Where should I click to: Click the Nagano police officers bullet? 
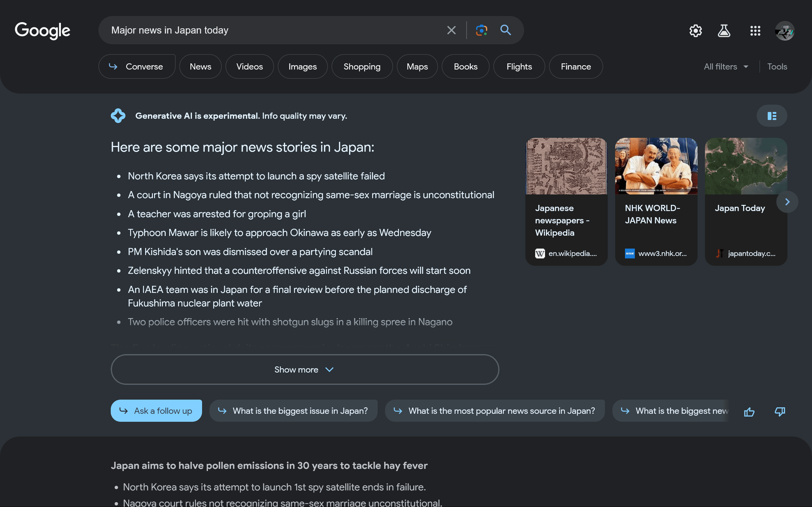point(290,322)
